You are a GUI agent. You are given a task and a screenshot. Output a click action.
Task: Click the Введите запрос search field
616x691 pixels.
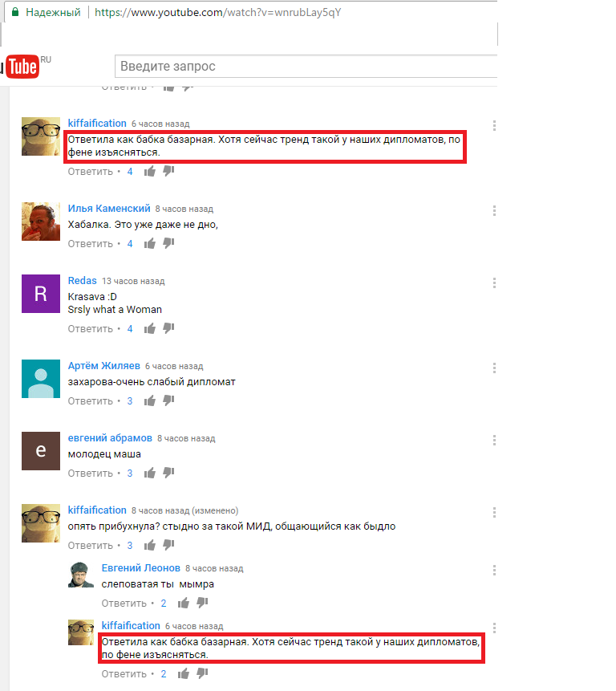tap(306, 66)
